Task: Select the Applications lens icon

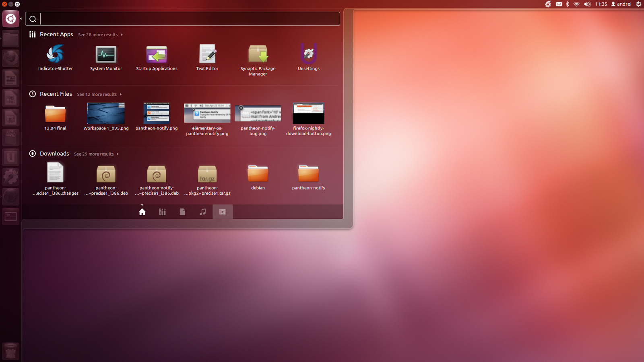Action: click(162, 211)
